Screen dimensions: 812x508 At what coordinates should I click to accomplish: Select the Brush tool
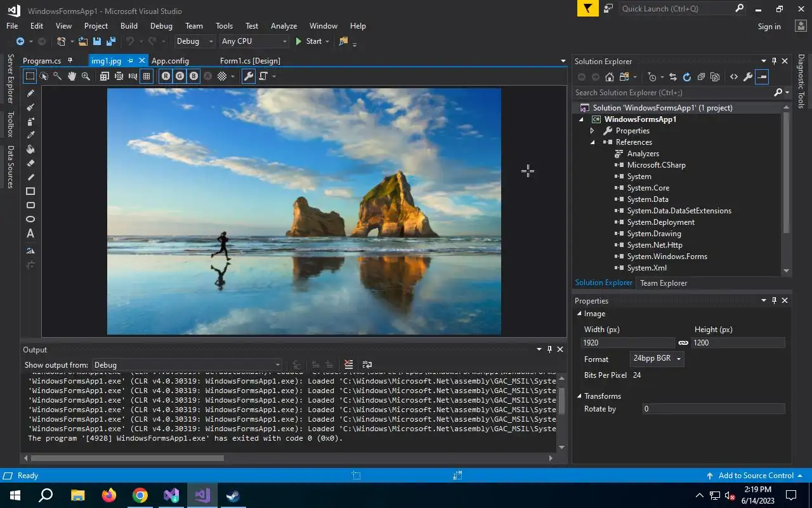[x=30, y=107]
